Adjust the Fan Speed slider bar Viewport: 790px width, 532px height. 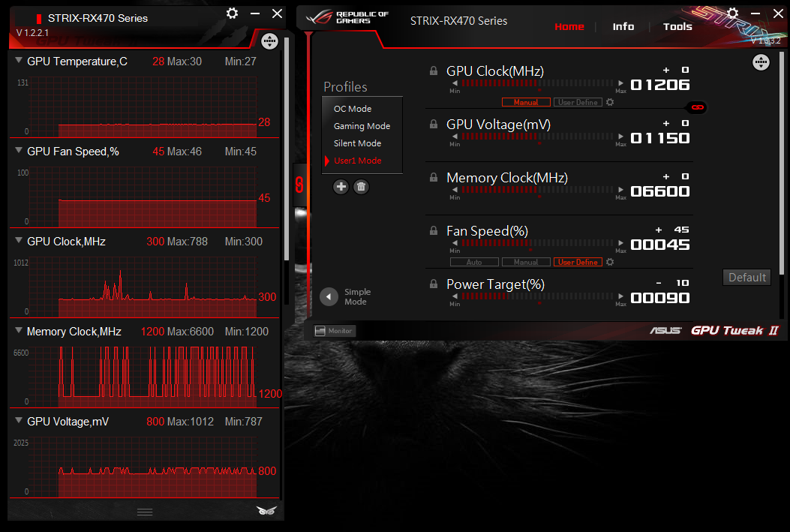pyautogui.click(x=538, y=243)
